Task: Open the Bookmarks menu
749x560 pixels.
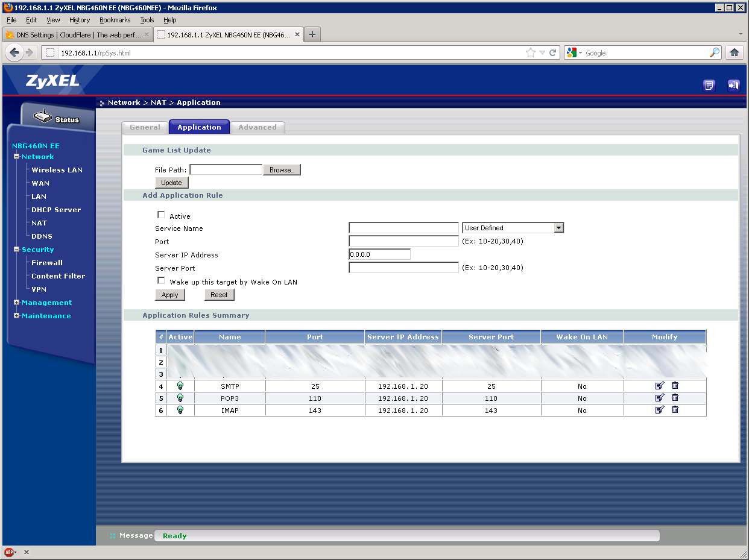Action: pyautogui.click(x=115, y=20)
